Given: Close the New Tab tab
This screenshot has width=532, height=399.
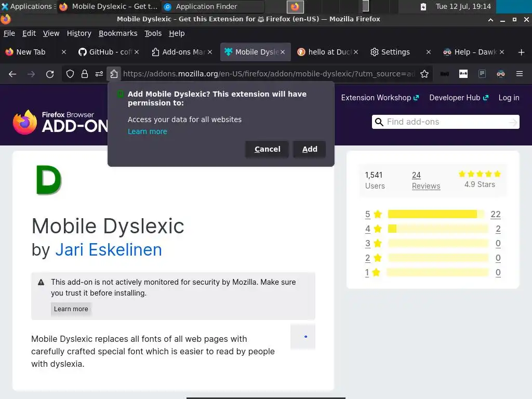Looking at the screenshot, I should pos(64,52).
